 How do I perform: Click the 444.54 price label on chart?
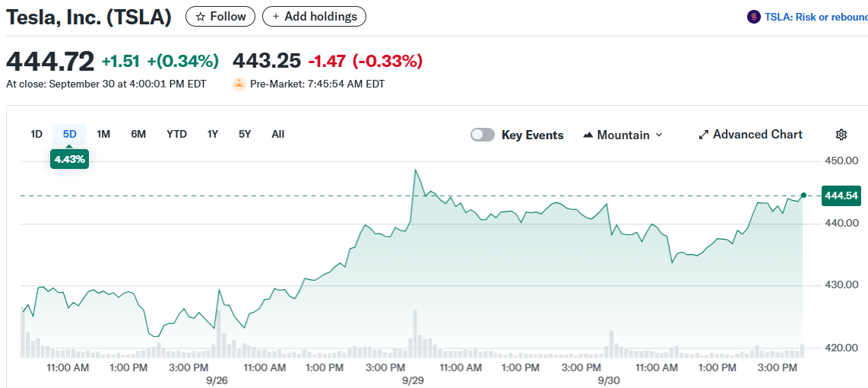point(841,196)
